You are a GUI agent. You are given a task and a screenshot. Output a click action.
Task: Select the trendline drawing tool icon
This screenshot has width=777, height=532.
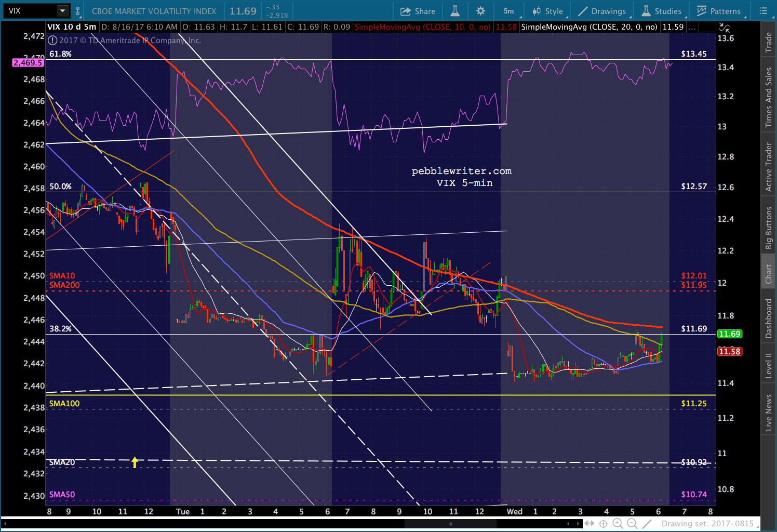click(x=647, y=524)
